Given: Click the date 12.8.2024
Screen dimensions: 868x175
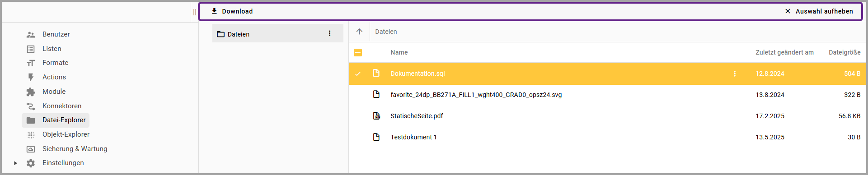Looking at the screenshot, I should [x=770, y=74].
